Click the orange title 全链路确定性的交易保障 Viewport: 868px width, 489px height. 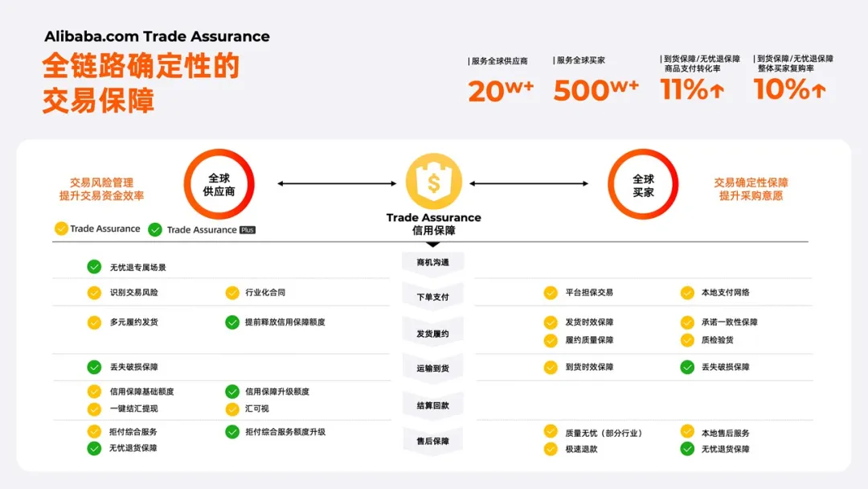click(141, 83)
